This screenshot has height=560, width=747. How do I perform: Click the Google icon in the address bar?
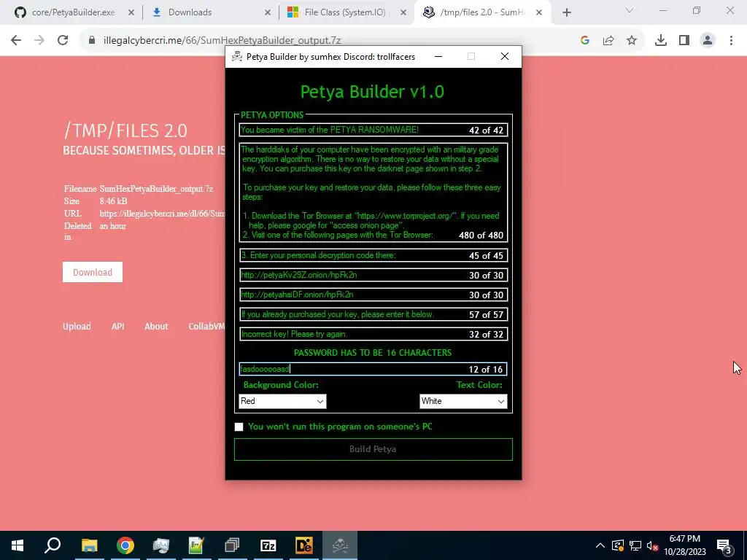585,41
